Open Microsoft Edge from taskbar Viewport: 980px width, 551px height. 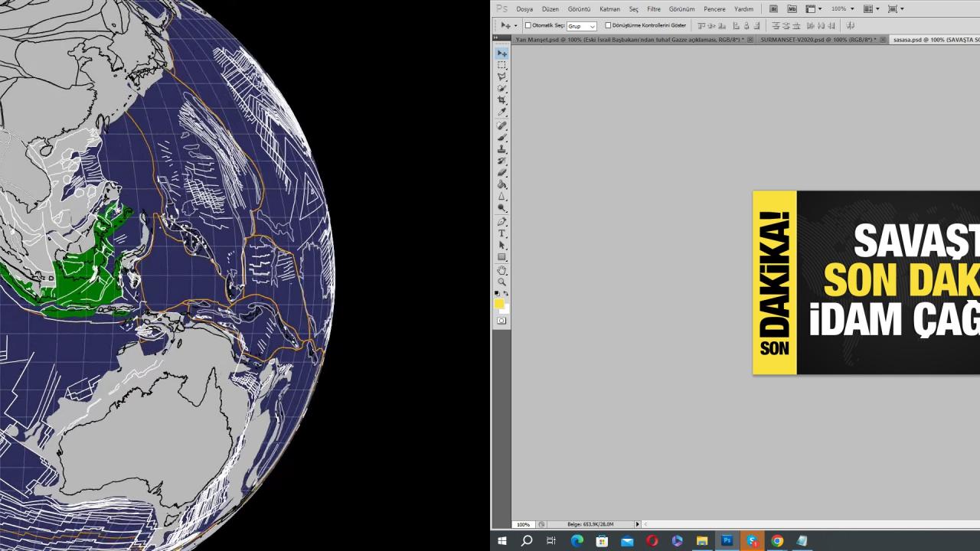[577, 541]
